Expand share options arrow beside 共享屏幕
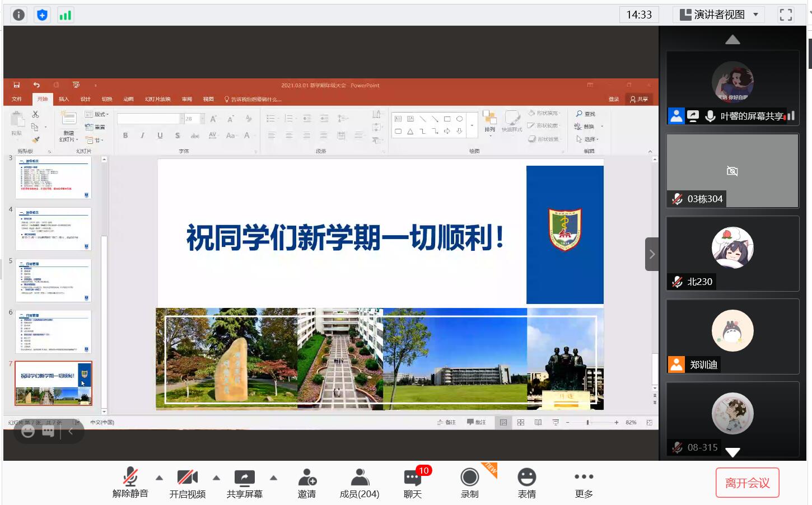This screenshot has height=505, width=812. (x=273, y=478)
